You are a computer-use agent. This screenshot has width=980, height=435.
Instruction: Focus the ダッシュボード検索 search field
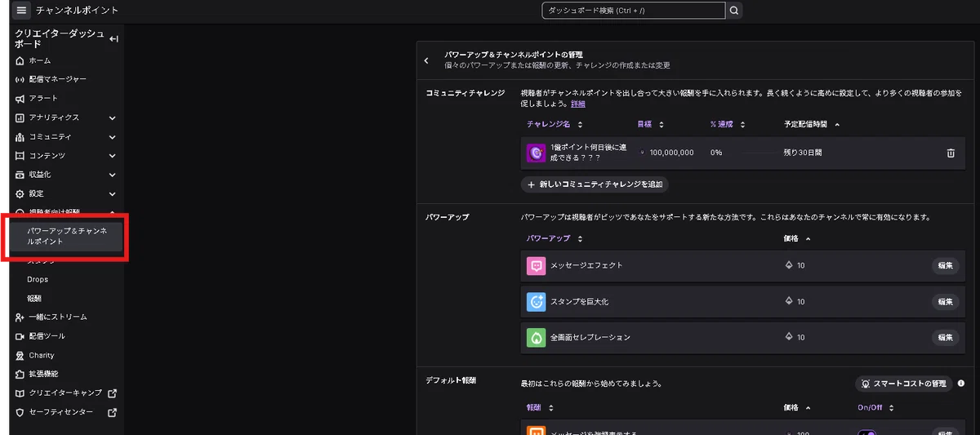[x=633, y=11]
